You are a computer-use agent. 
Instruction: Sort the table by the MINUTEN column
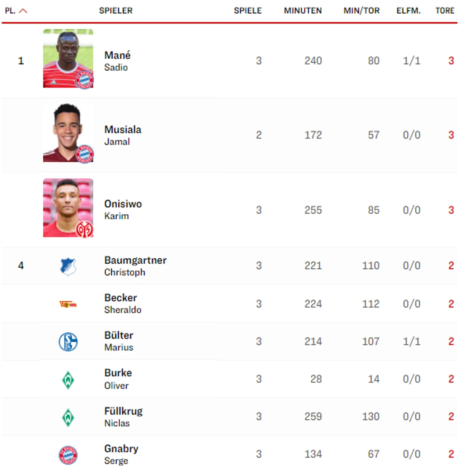pos(303,11)
